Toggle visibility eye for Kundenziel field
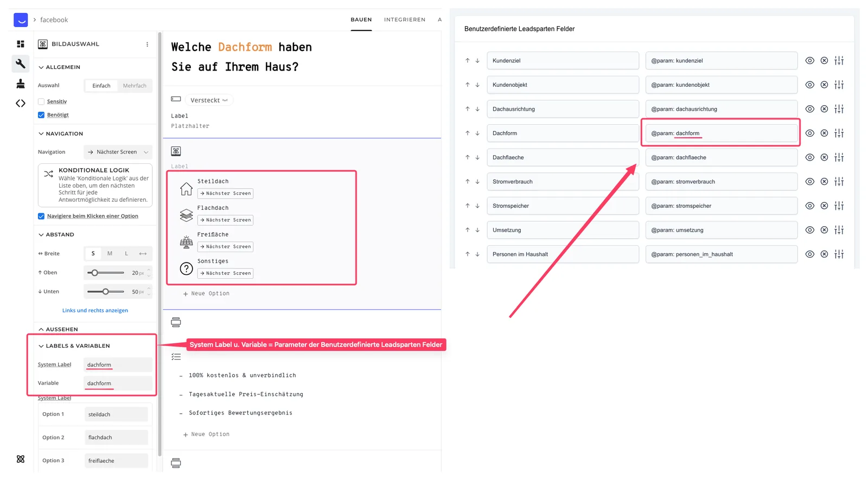 point(809,61)
